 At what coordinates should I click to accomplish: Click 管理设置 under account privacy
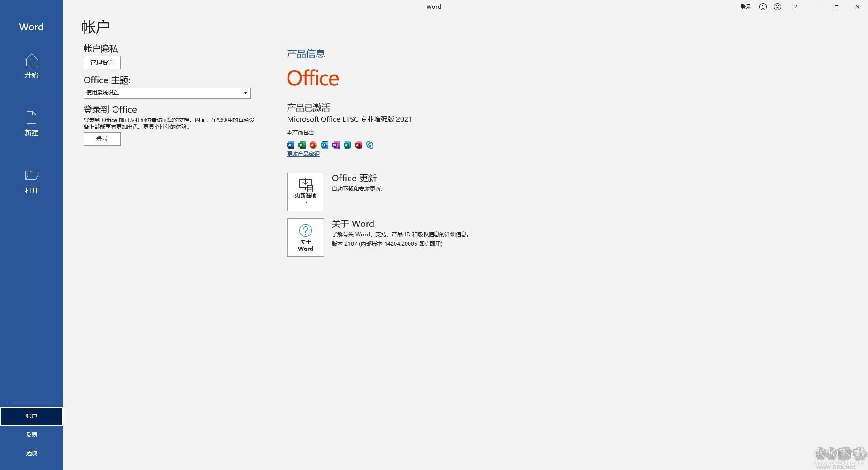[102, 62]
